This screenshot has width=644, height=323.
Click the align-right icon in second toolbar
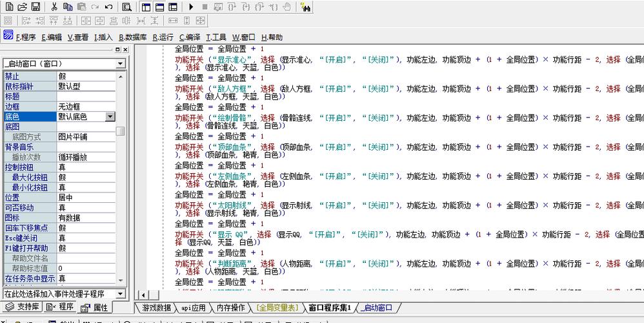tap(40, 21)
